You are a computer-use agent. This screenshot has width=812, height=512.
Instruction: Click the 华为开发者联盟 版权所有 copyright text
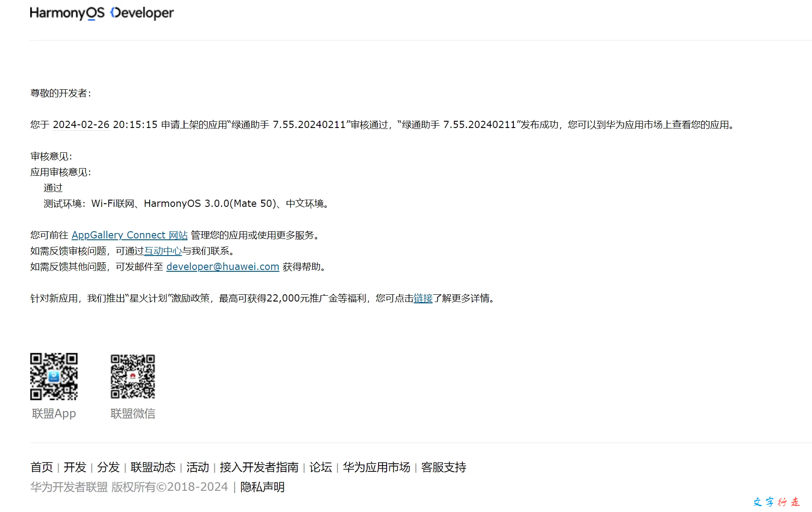pyautogui.click(x=129, y=487)
